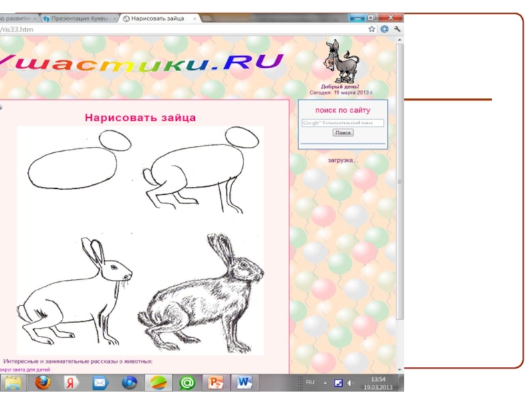Open Firefox from the taskbar
This screenshot has width=532, height=399.
(42, 383)
